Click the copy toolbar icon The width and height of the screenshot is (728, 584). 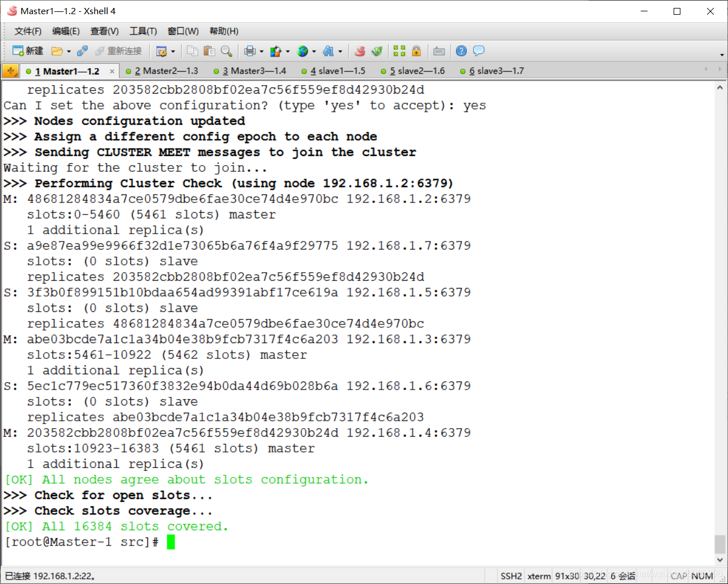pos(193,51)
